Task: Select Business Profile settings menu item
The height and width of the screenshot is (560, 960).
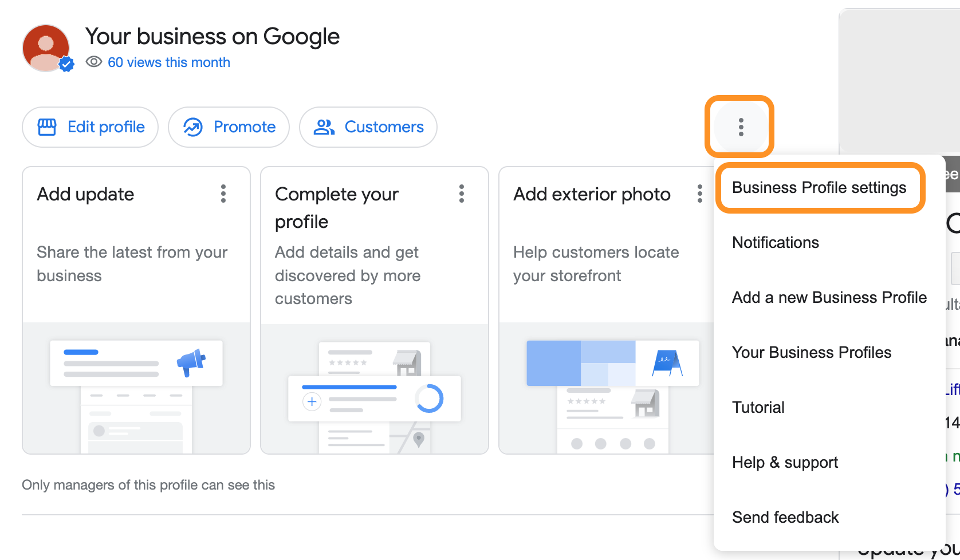Action: point(820,188)
